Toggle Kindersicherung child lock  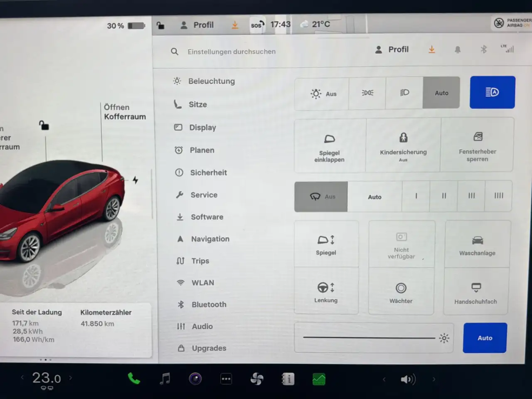pos(403,145)
